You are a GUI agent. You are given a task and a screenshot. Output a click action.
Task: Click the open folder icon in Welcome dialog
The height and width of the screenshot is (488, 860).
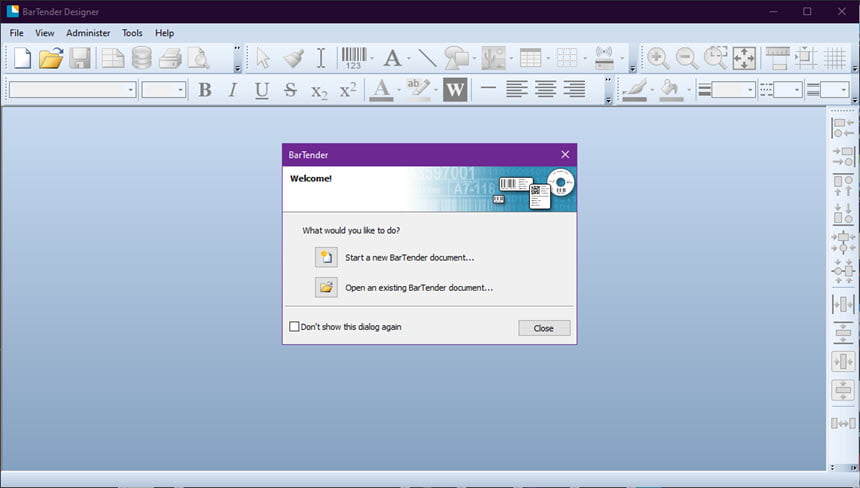[326, 287]
